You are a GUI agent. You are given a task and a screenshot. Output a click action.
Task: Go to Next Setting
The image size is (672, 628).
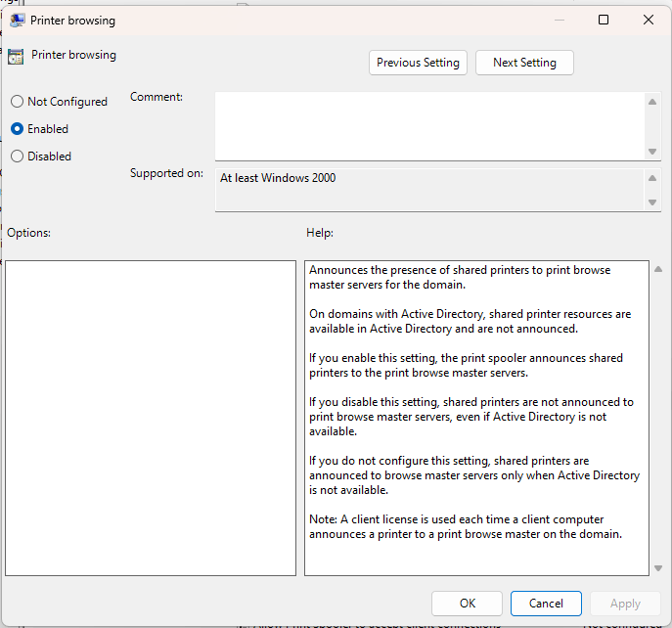pyautogui.click(x=524, y=63)
